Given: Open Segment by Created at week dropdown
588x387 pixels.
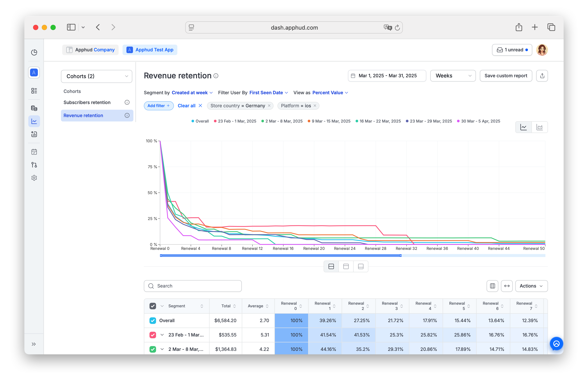Looking at the screenshot, I should click(x=192, y=93).
